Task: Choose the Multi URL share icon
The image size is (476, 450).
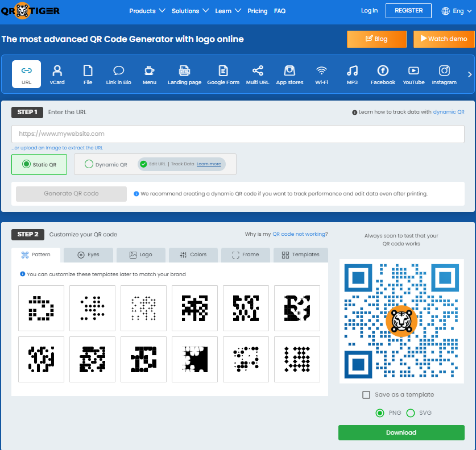Action: click(x=258, y=71)
